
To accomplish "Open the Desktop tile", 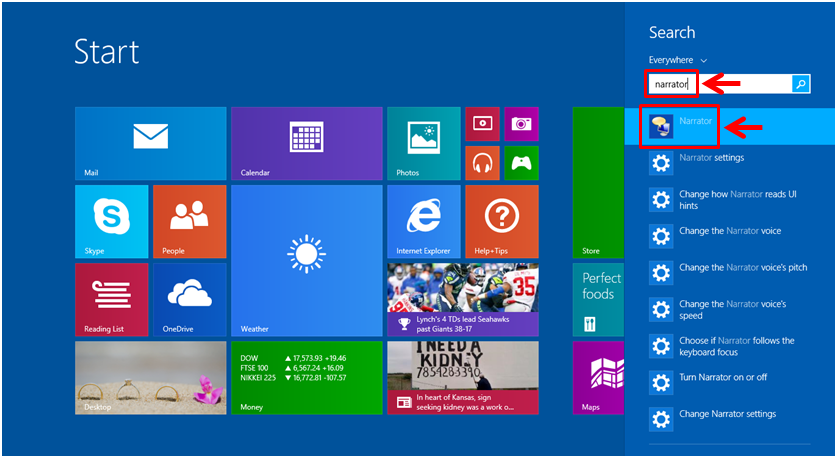I will click(151, 378).
